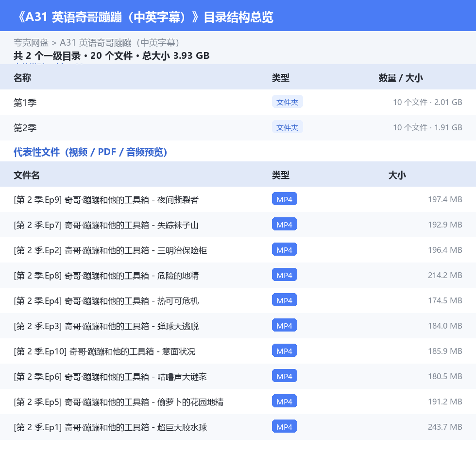Select the 180.5 MB size value
The image size is (476, 455).
click(445, 376)
